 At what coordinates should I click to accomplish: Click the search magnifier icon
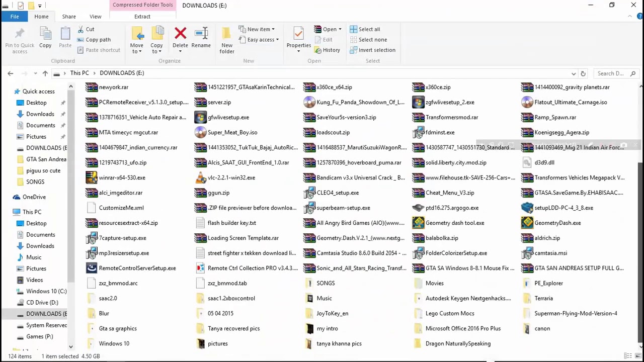633,73
